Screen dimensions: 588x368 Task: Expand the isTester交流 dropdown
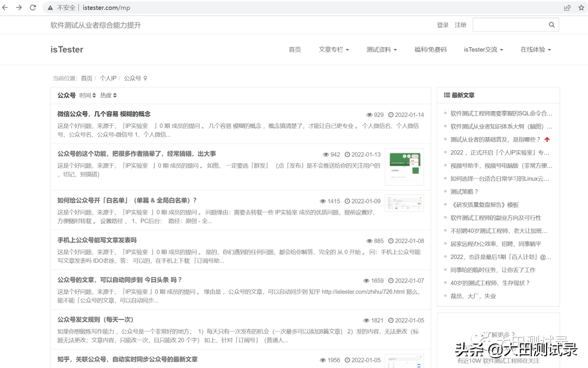coord(483,50)
